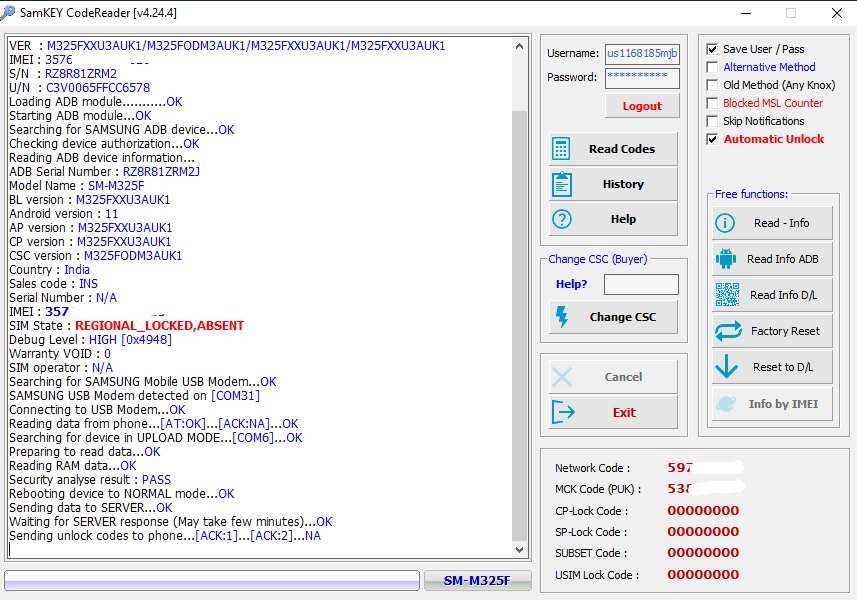Click the 'Model Name : SM-M325F' log line
857x600 pixels.
pyautogui.click(x=77, y=186)
